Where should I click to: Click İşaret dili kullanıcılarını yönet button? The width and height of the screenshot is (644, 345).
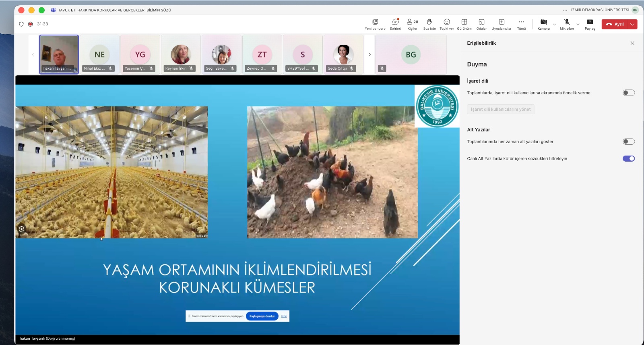click(501, 109)
